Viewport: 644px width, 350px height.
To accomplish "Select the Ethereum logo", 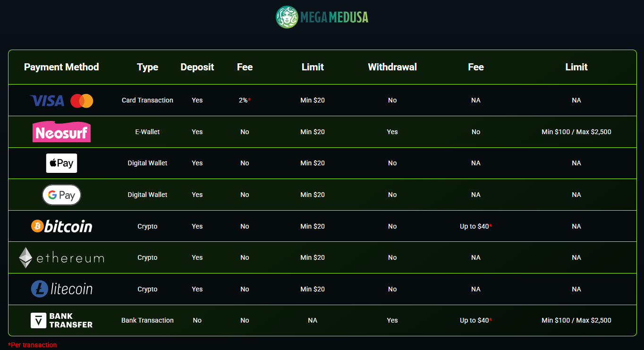I will click(x=61, y=258).
